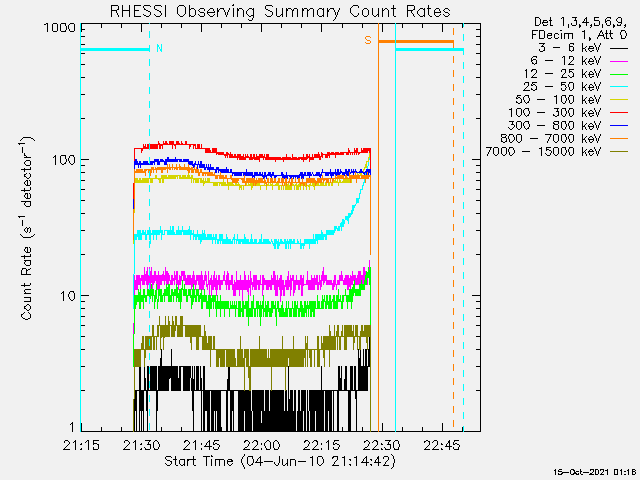Screen dimensions: 640x480
Task: Click the Det 1,3,4,5,6,9 legend header
Action: [580, 22]
